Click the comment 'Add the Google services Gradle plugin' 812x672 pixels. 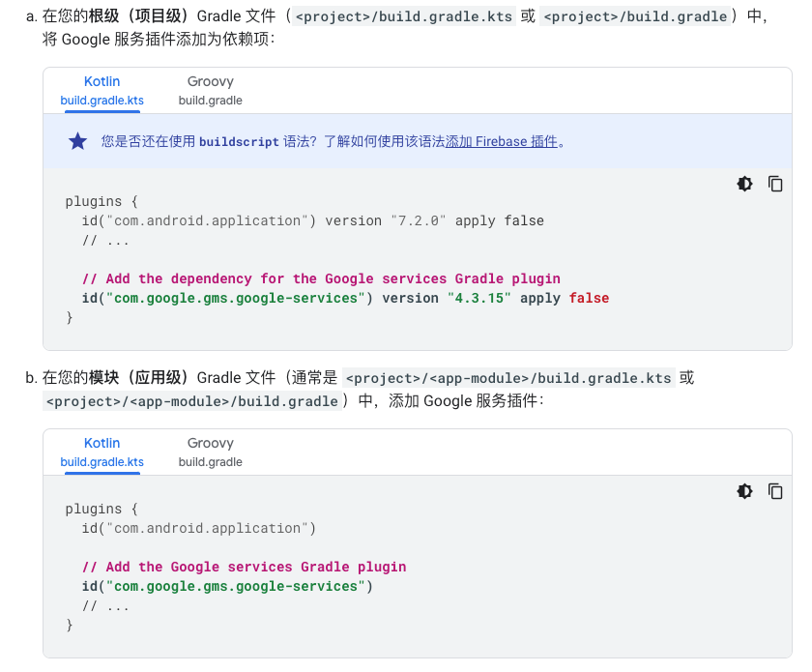click(244, 567)
